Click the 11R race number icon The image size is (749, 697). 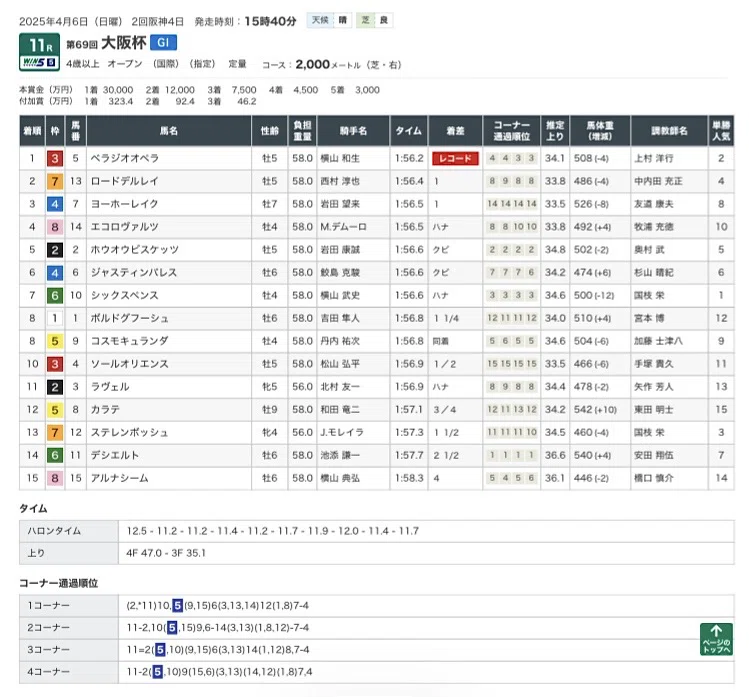[40, 45]
